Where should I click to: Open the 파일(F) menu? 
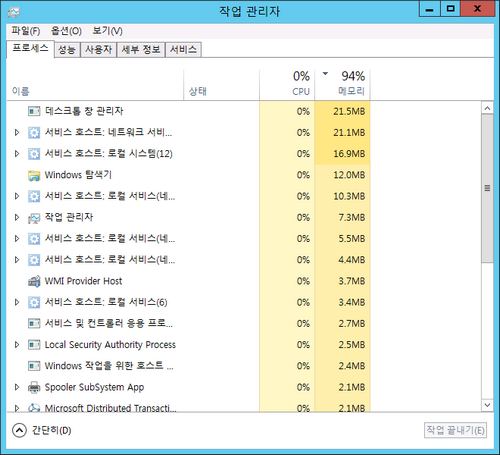coord(26,31)
